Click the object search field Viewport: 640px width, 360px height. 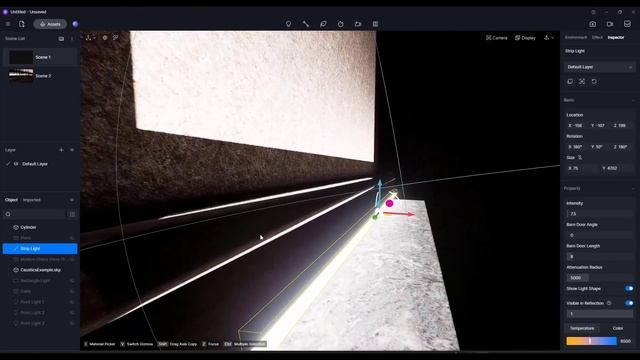tap(34, 214)
